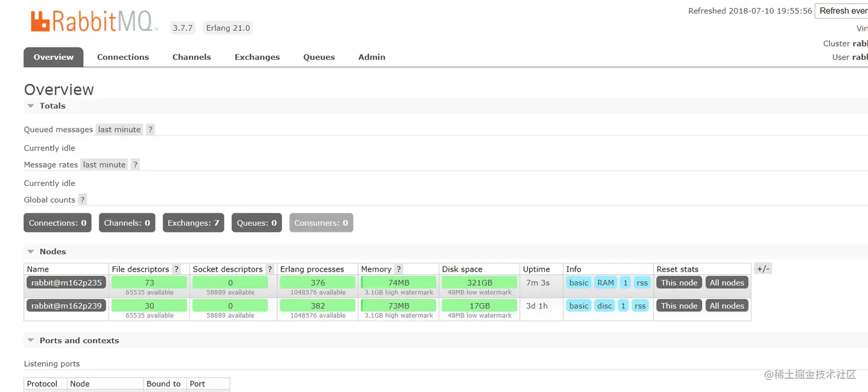Open help for Socket descriptors column
The height and width of the screenshot is (392, 868).
click(x=270, y=269)
